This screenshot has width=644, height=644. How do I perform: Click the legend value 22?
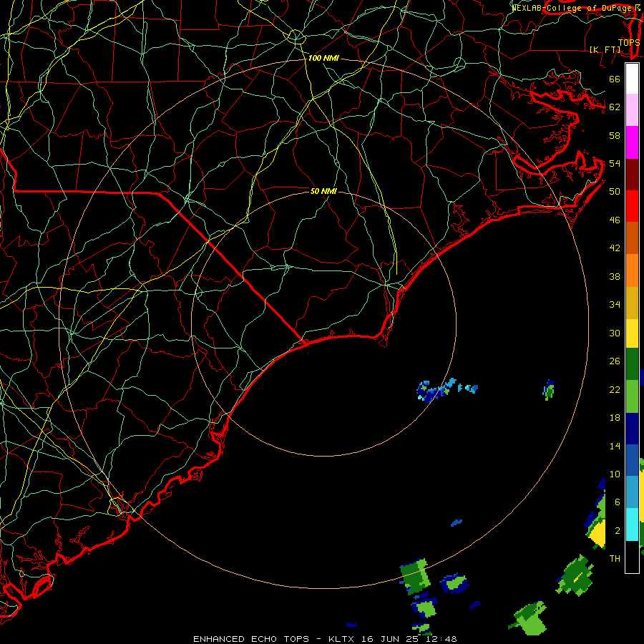coord(615,389)
